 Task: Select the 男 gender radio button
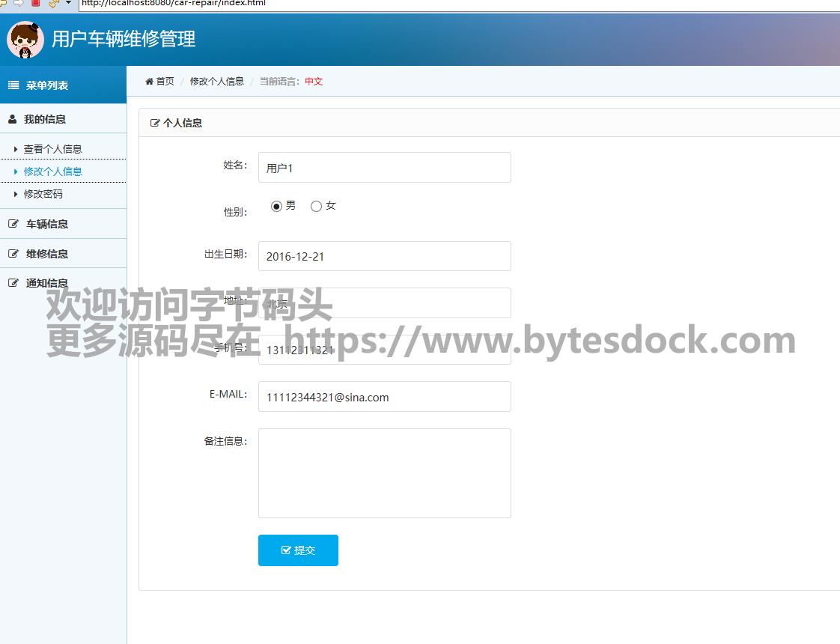pos(276,206)
